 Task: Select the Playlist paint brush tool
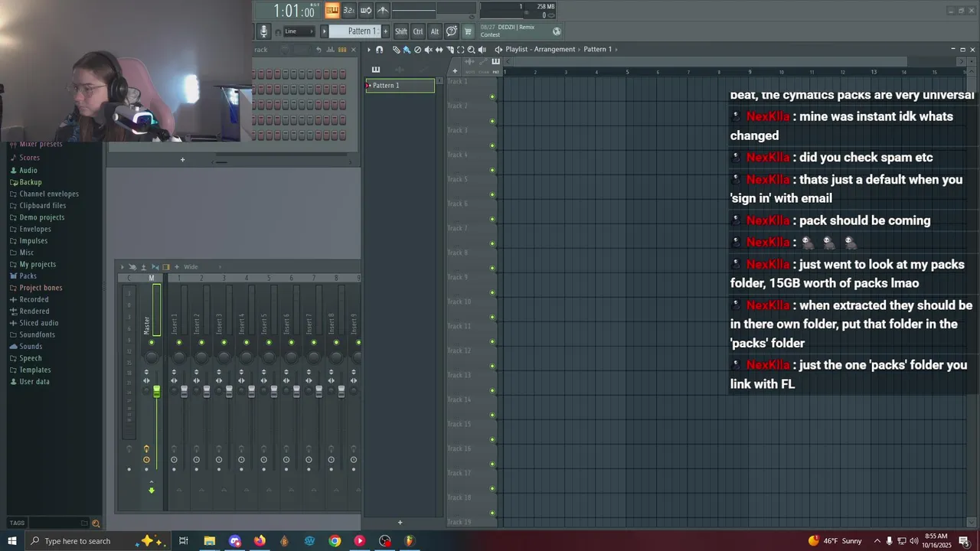tap(407, 50)
